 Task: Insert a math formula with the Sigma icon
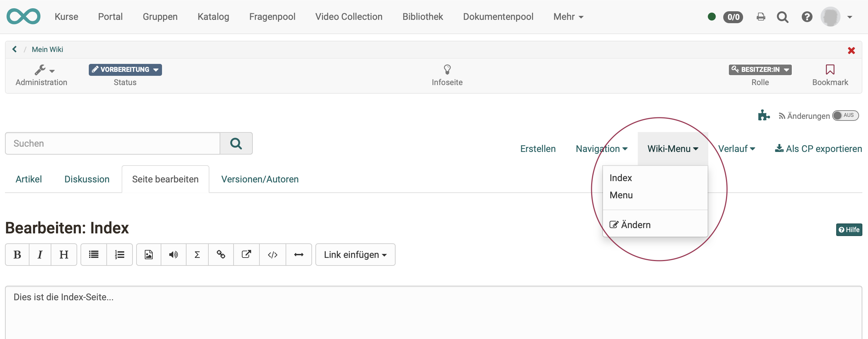(x=197, y=255)
